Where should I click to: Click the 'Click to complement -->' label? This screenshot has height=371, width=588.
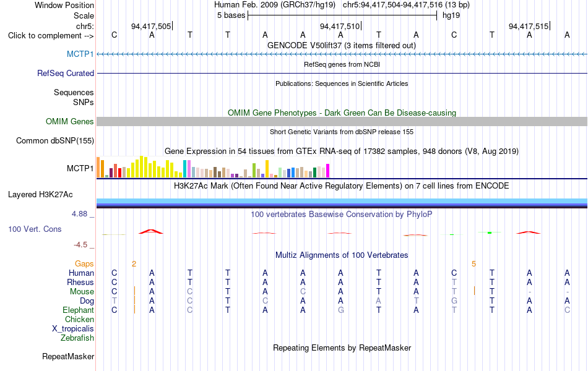[51, 36]
